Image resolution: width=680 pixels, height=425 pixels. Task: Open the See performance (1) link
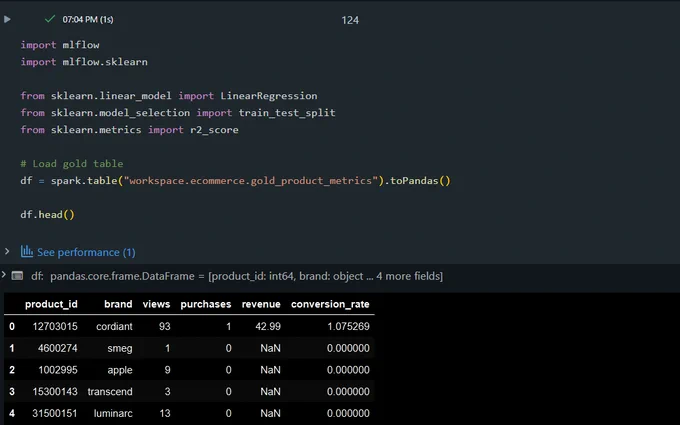[x=86, y=252]
